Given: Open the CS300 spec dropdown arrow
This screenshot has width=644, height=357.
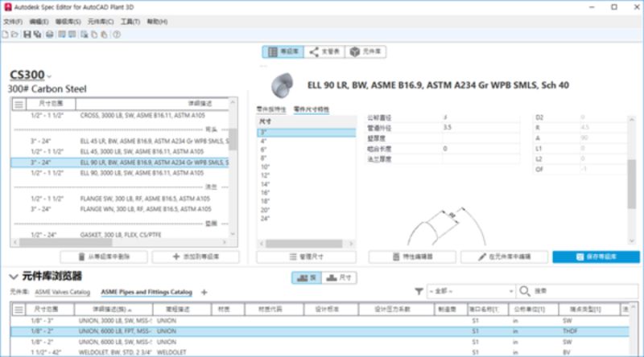Looking at the screenshot, I should (x=49, y=76).
